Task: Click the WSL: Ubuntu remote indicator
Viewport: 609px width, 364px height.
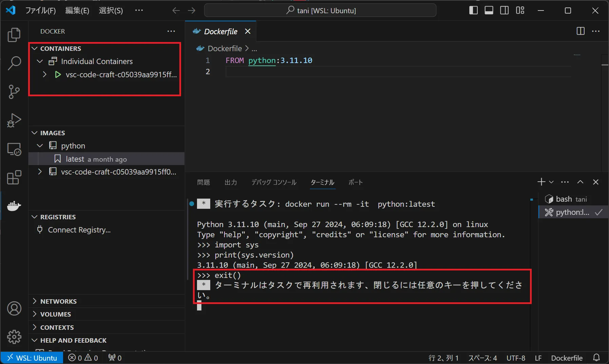Action: [32, 358]
